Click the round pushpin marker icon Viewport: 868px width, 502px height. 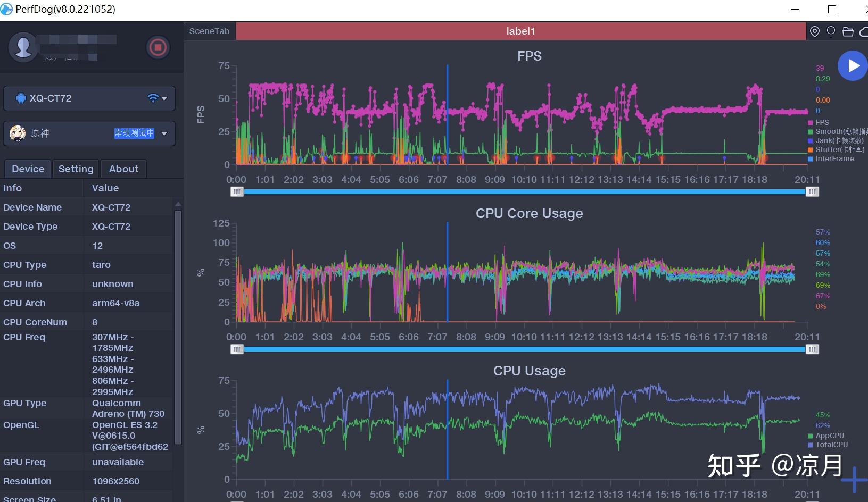coord(831,31)
